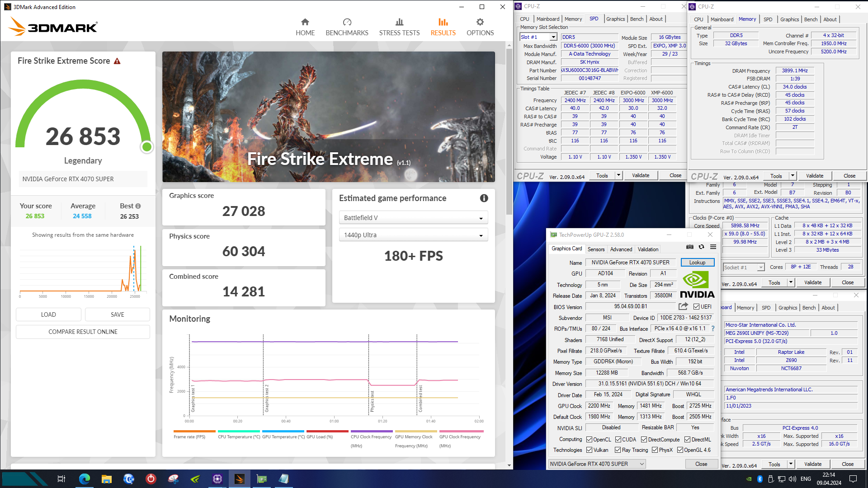The width and height of the screenshot is (868, 488).
Task: Toggle the PhysX checkbox in GPU-Z
Action: [x=654, y=450]
